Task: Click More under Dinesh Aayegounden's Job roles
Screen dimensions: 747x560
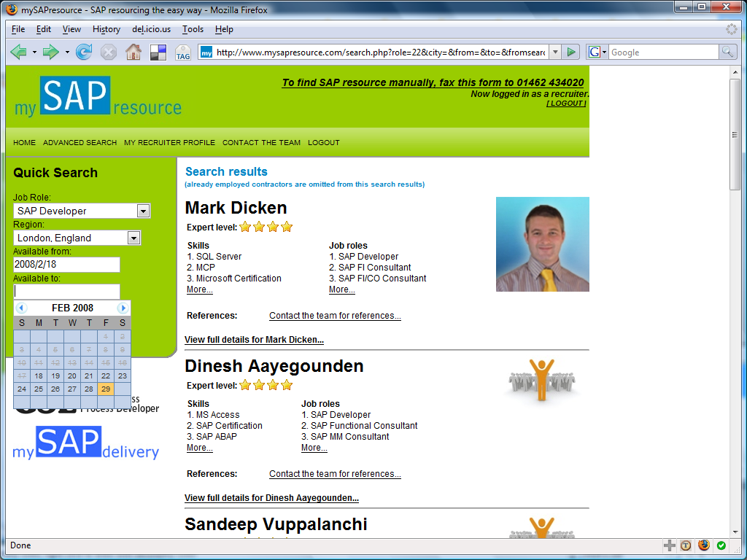Action: [x=314, y=448]
